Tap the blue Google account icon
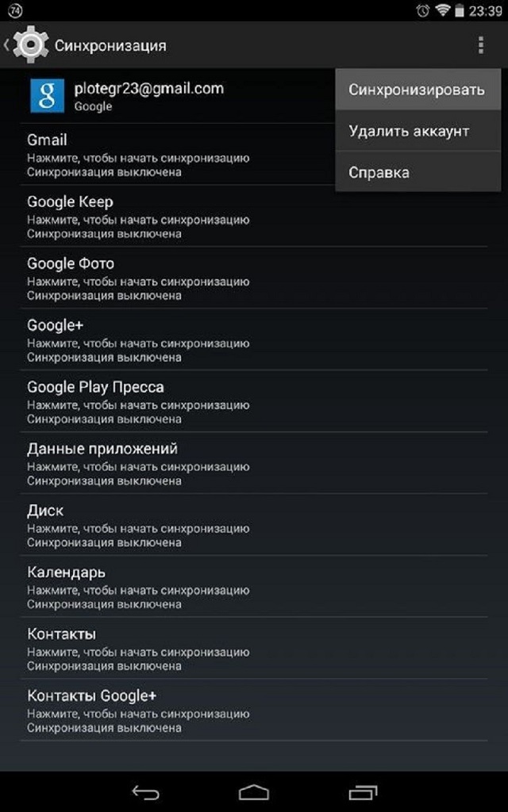This screenshot has height=812, width=508. (47, 95)
